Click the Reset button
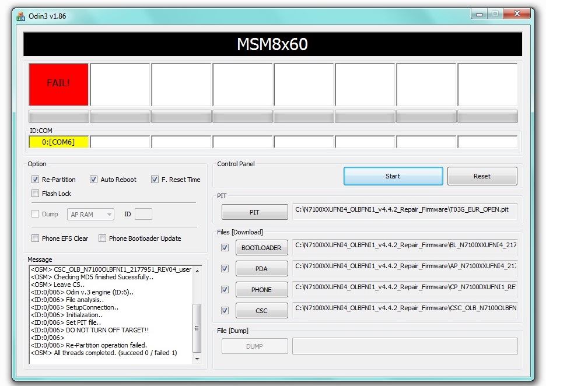The image size is (588, 386). click(482, 176)
